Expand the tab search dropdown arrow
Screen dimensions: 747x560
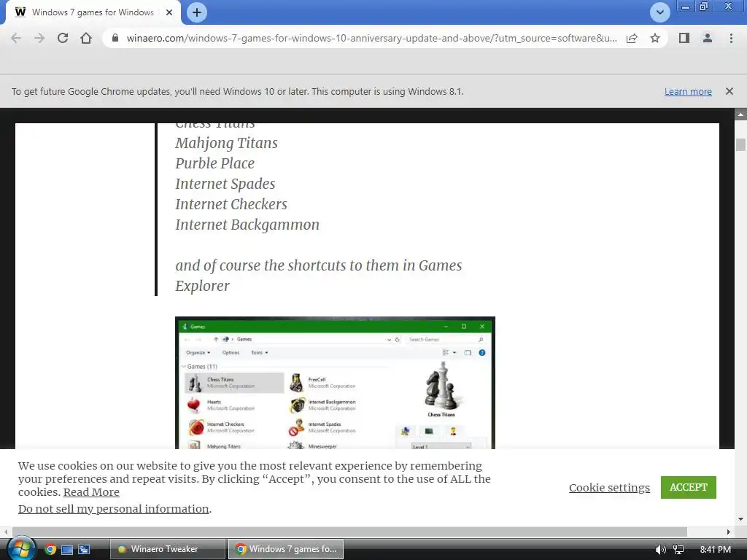(659, 12)
